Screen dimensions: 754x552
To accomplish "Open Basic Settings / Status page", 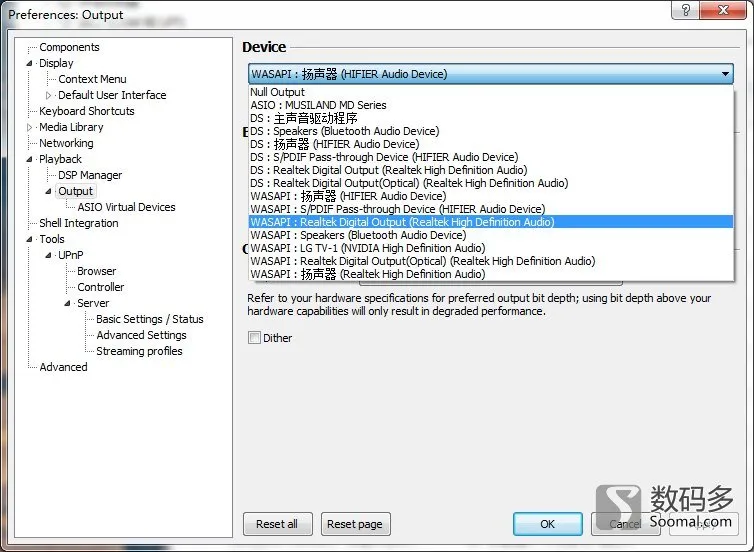I will click(150, 319).
